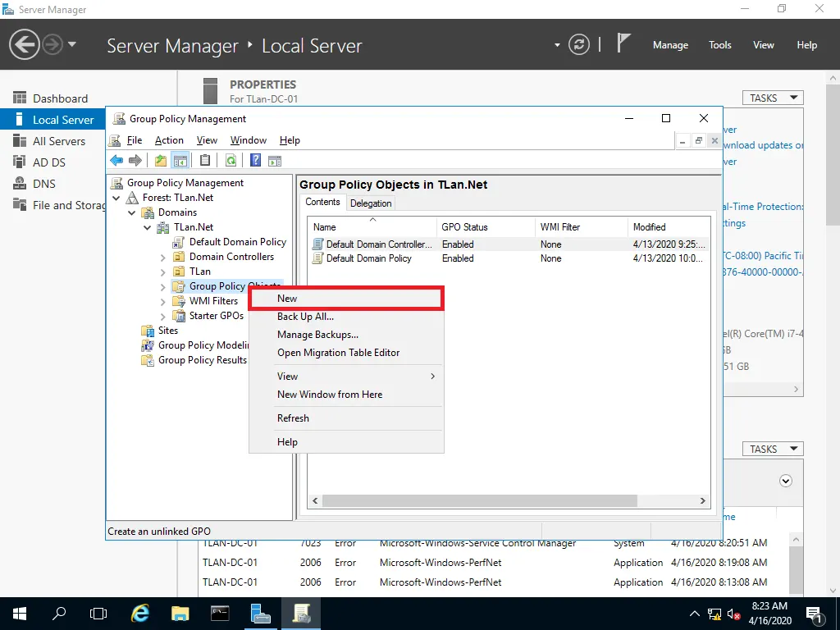Click the Sites folder icon
This screenshot has height=630, width=840.
pyautogui.click(x=148, y=331)
